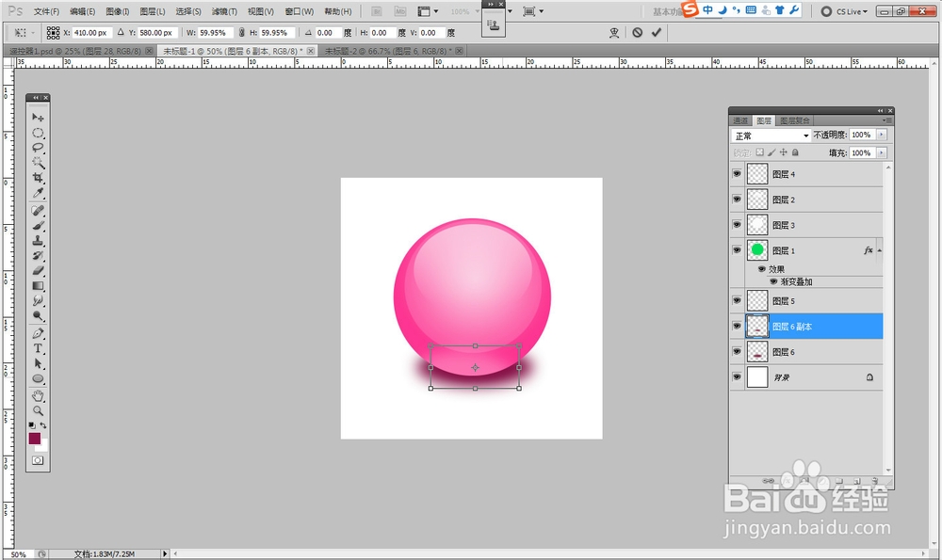This screenshot has width=942, height=560.
Task: Collapse effects on 图层 1
Action: click(x=880, y=250)
